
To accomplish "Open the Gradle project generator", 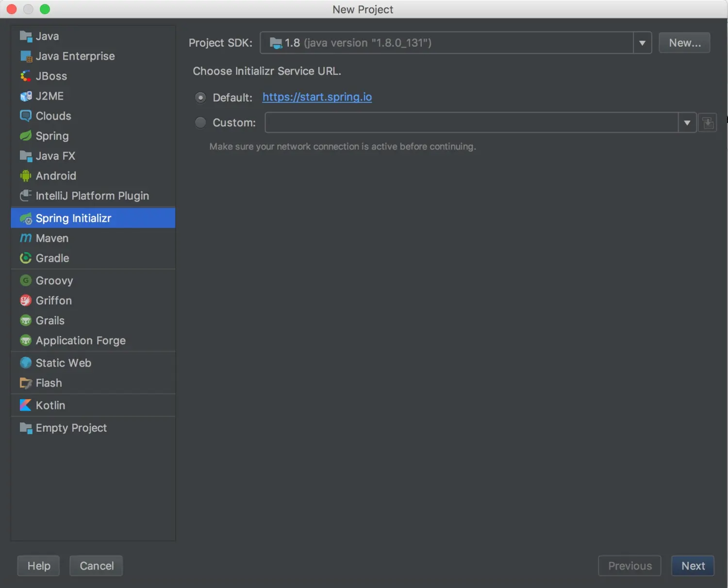I will point(52,258).
